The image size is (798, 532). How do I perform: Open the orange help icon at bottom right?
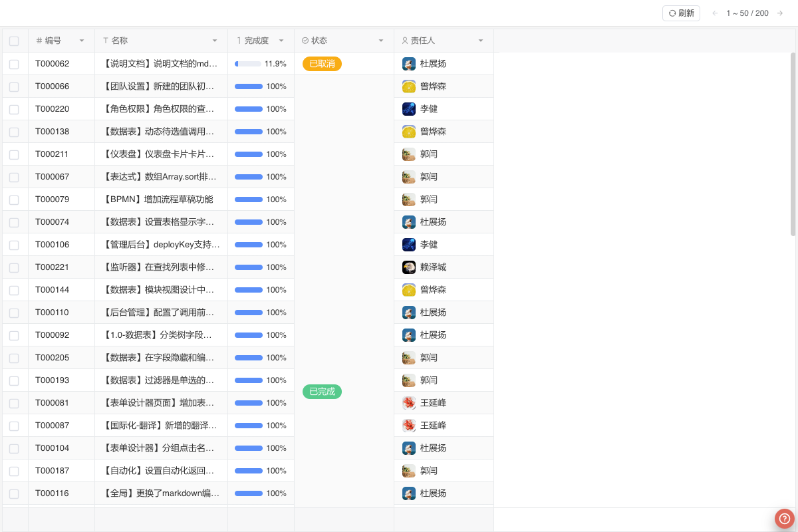[783, 518]
